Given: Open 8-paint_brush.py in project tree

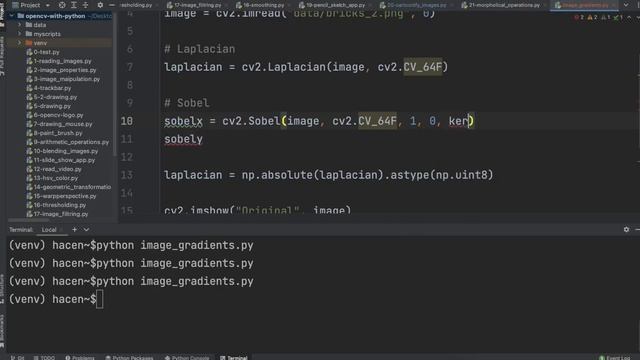Looking at the screenshot, I should click(58, 133).
